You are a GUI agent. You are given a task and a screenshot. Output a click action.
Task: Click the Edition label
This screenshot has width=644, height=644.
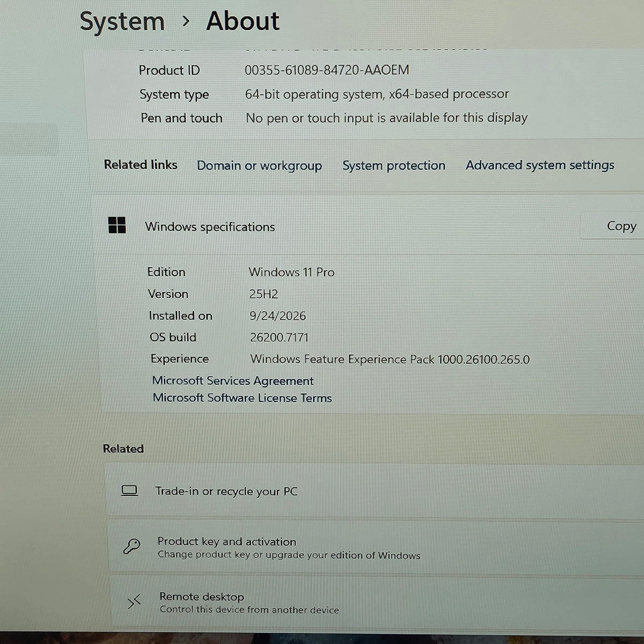[x=166, y=272]
